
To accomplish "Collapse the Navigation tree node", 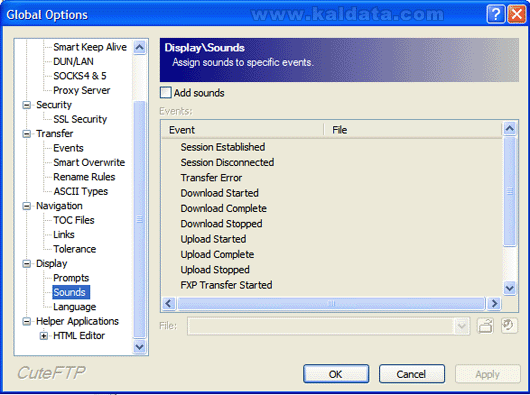I will pyautogui.click(x=26, y=206).
